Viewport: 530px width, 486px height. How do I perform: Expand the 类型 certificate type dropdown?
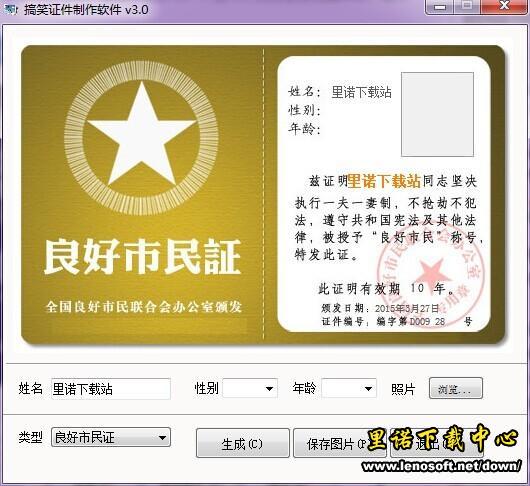point(111,437)
